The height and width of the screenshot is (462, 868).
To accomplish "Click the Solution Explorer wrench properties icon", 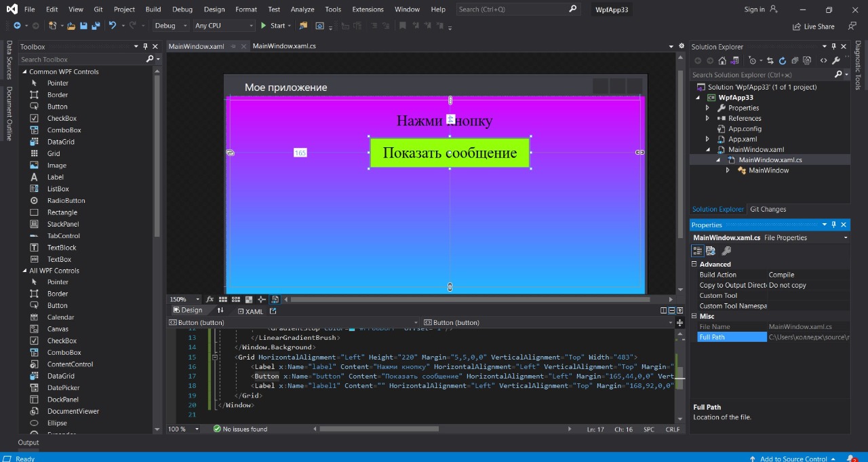I will [836, 60].
